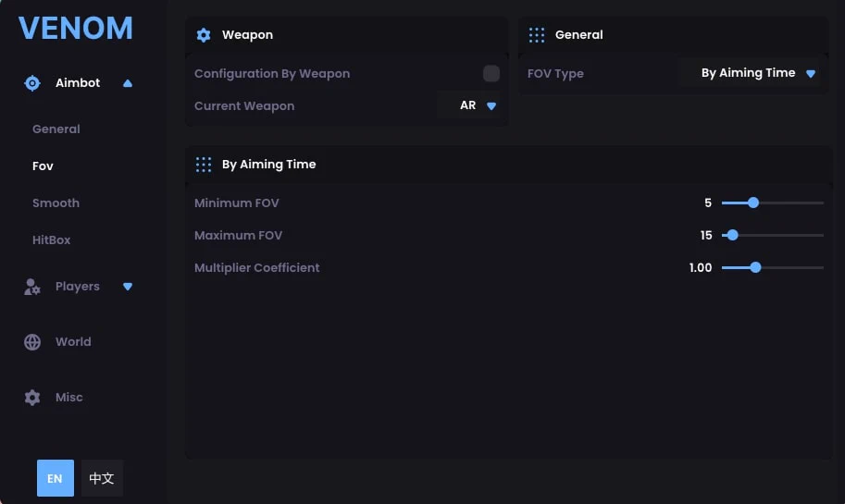
Task: Click the Aimbot menu label
Action: click(78, 83)
